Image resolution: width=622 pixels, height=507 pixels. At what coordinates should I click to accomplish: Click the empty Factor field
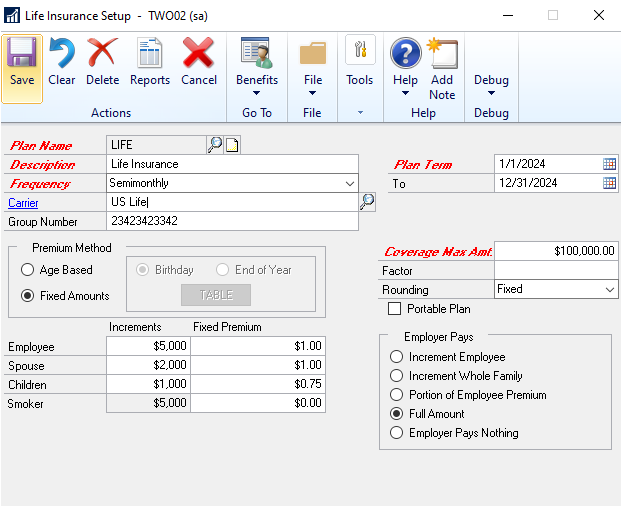click(556, 270)
